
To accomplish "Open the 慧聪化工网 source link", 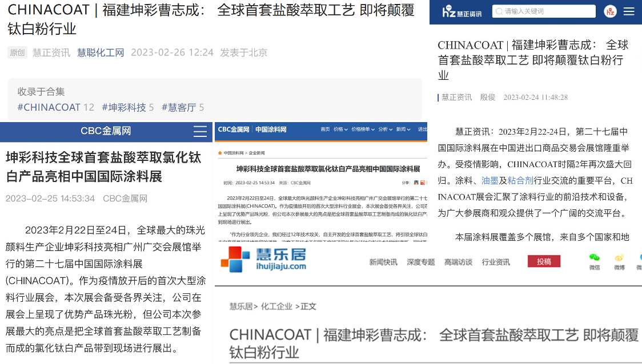I will tap(100, 52).
